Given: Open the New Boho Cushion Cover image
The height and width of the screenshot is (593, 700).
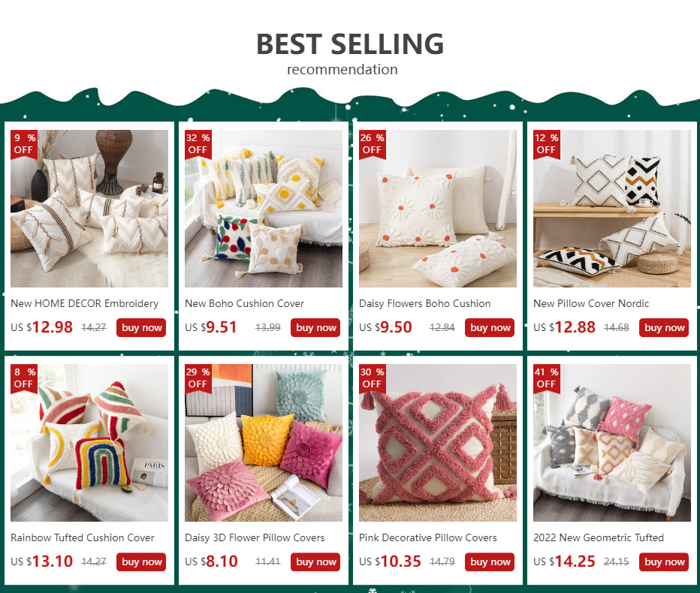Looking at the screenshot, I should [x=264, y=209].
